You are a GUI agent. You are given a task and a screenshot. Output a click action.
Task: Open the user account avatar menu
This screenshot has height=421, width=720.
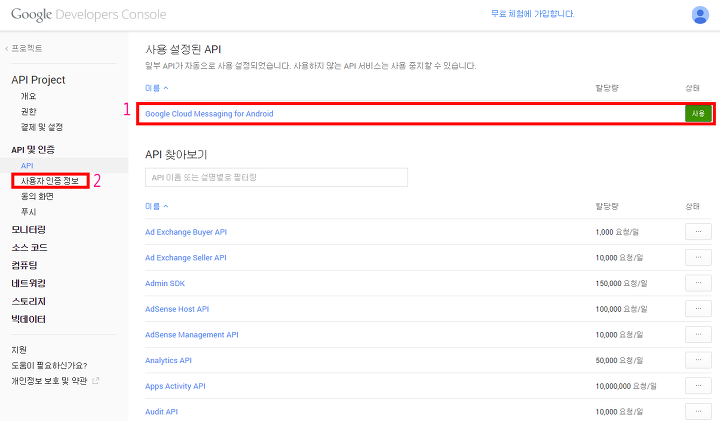700,15
